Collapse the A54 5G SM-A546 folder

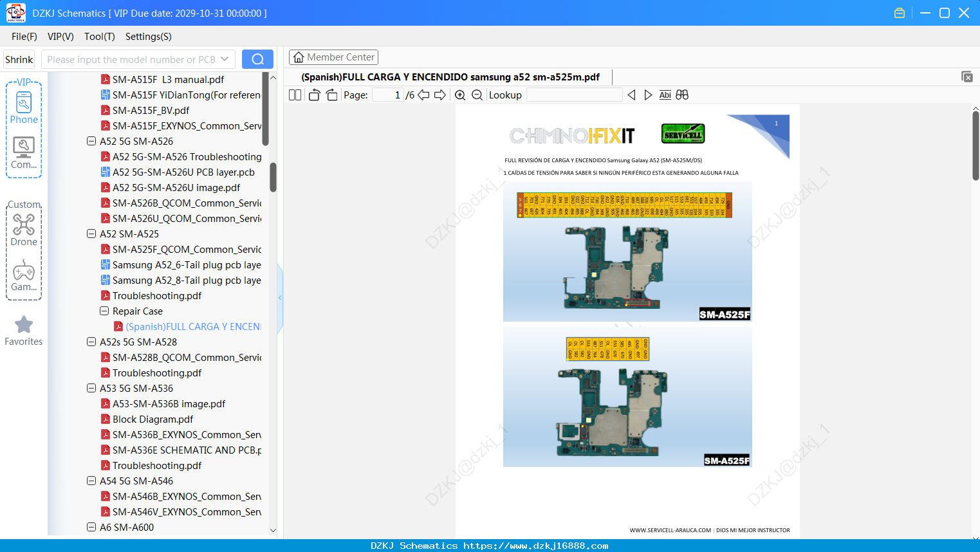(91, 481)
